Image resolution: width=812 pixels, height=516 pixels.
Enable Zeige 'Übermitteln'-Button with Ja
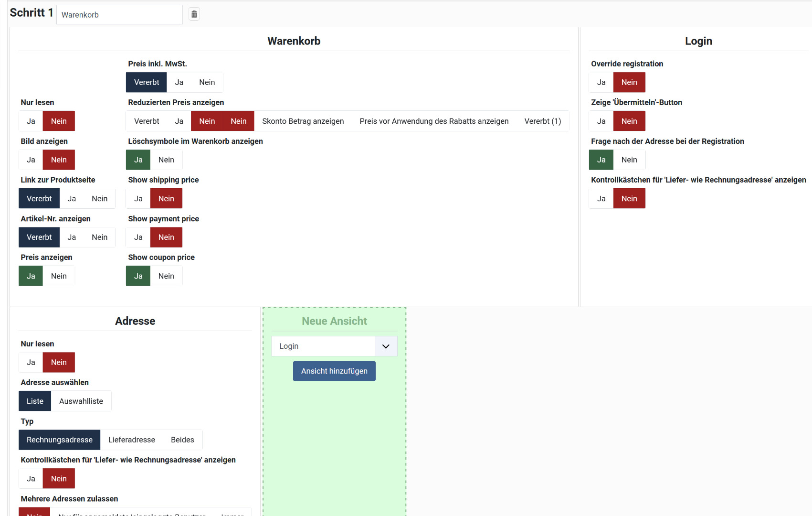[x=601, y=121]
